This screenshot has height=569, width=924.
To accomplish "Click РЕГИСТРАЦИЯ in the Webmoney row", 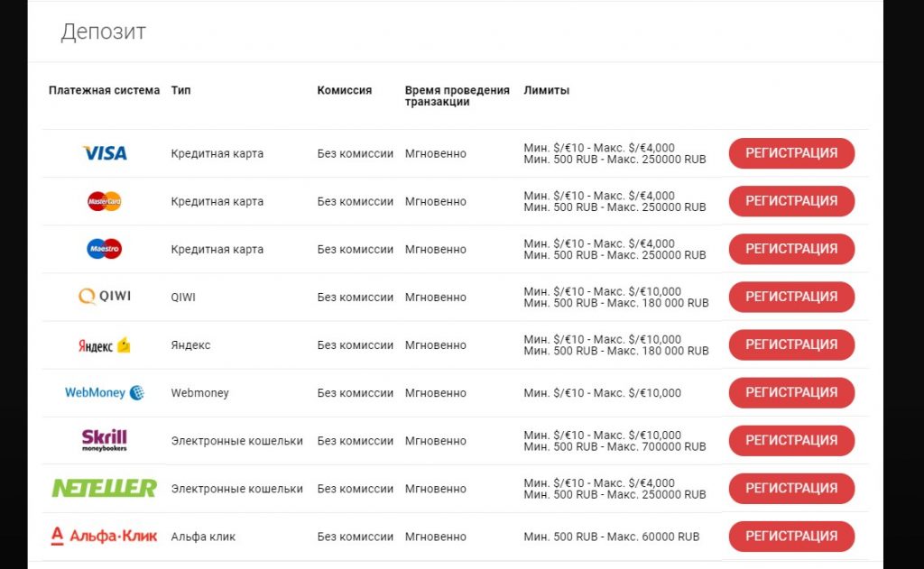I will coord(791,392).
